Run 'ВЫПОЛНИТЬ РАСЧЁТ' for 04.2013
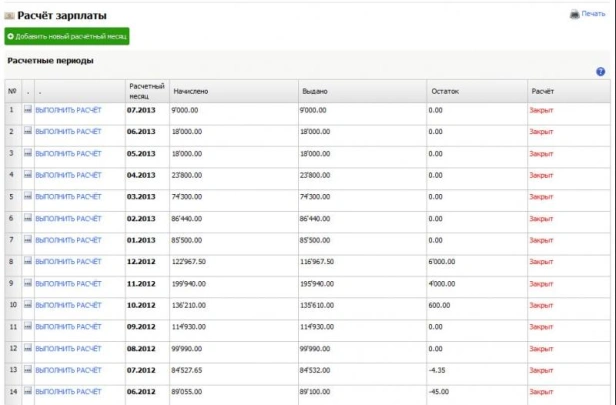Viewport: 616px width, 405px height. tap(68, 175)
